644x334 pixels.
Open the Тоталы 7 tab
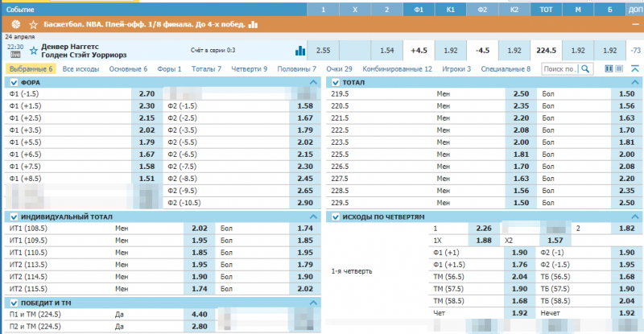(208, 69)
